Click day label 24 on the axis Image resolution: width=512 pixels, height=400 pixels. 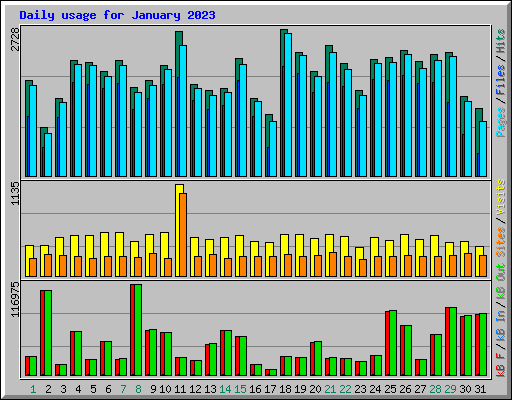tap(375, 389)
